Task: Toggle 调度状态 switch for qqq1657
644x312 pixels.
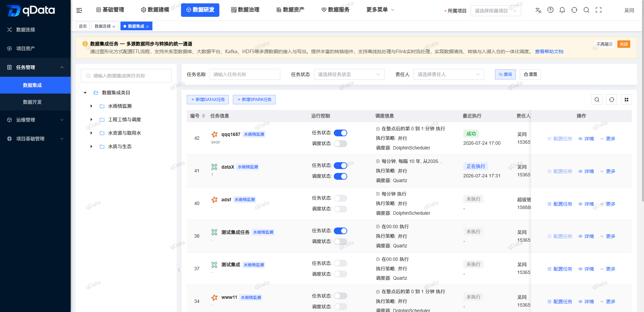Action: [341, 144]
